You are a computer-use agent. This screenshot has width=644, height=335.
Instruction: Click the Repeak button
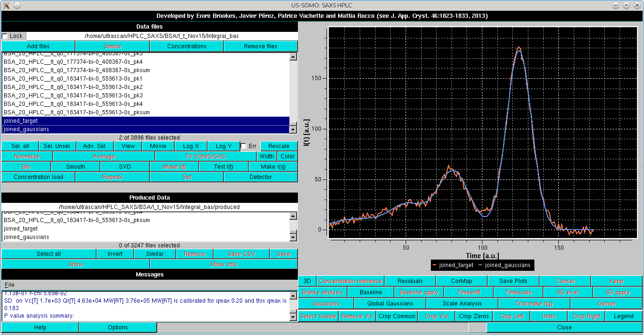[x=112, y=177]
